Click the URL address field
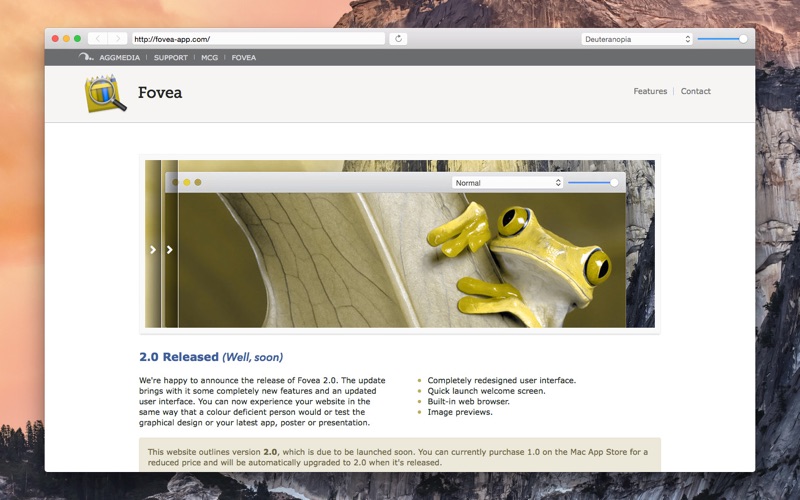Viewport: 800px width, 500px height. [258, 39]
